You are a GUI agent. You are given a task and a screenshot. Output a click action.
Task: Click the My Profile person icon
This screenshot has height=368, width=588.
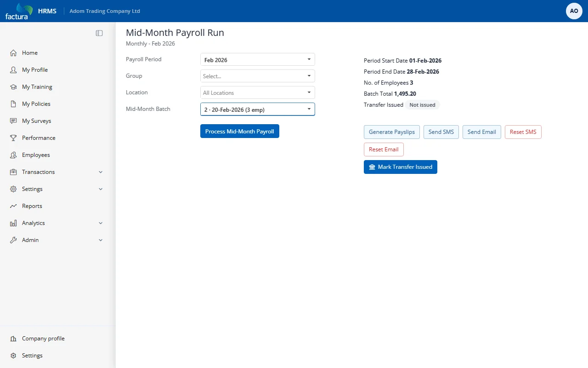(13, 70)
